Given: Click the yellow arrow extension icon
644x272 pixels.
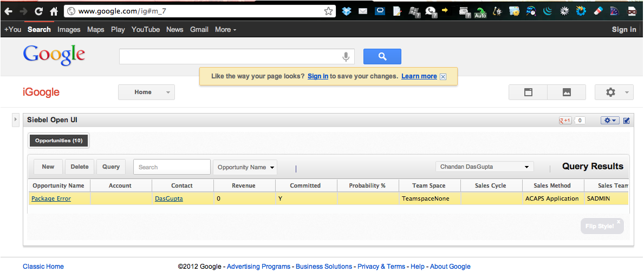Looking at the screenshot, I should tap(445, 10).
